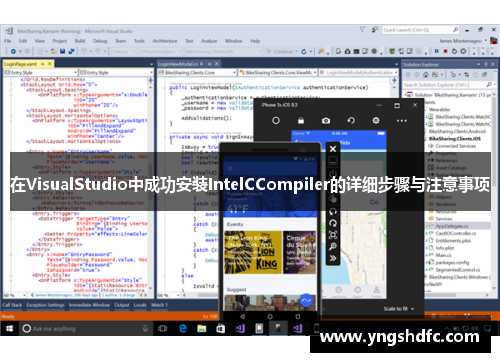Viewport: 500px width, 362px height.
Task: Open File Explorer from the taskbar
Action: click(x=201, y=329)
